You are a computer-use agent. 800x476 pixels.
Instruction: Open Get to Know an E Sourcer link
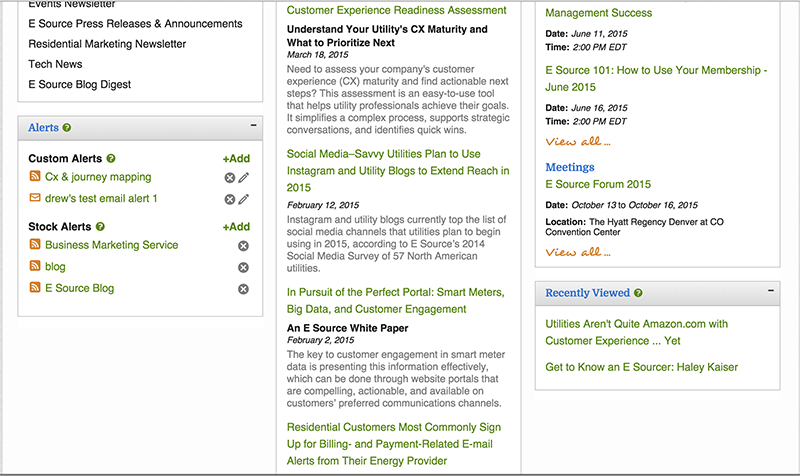[x=641, y=367]
